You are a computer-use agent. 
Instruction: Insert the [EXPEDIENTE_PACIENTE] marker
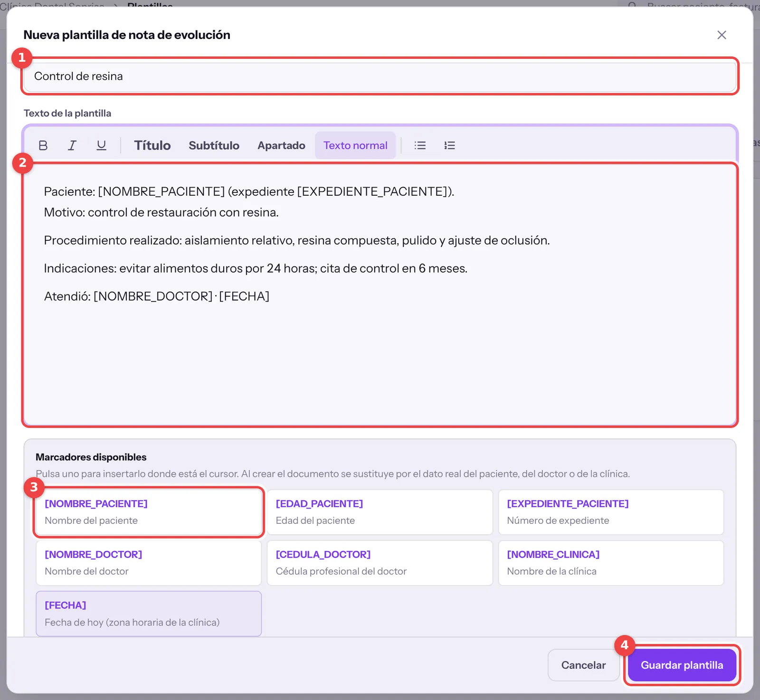pos(611,512)
